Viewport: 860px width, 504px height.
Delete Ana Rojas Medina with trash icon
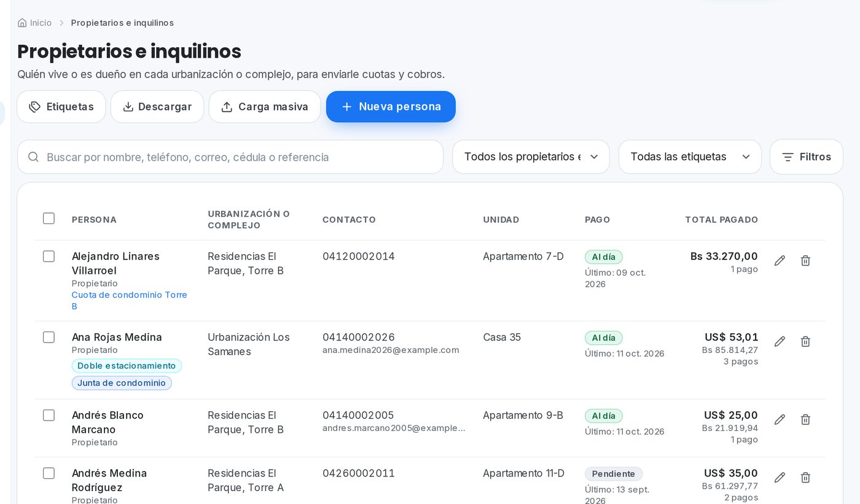(x=805, y=341)
